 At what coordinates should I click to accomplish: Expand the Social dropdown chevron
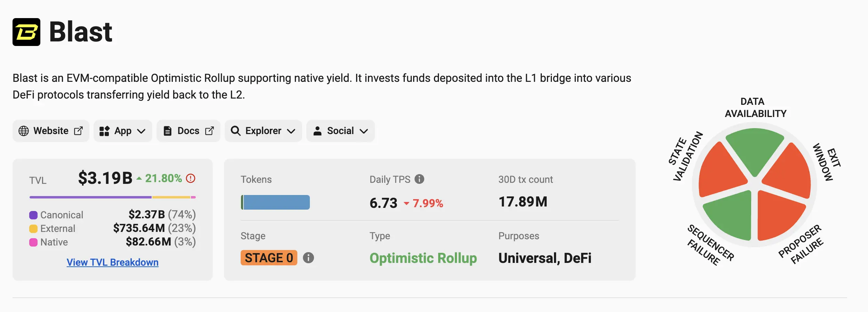click(364, 131)
